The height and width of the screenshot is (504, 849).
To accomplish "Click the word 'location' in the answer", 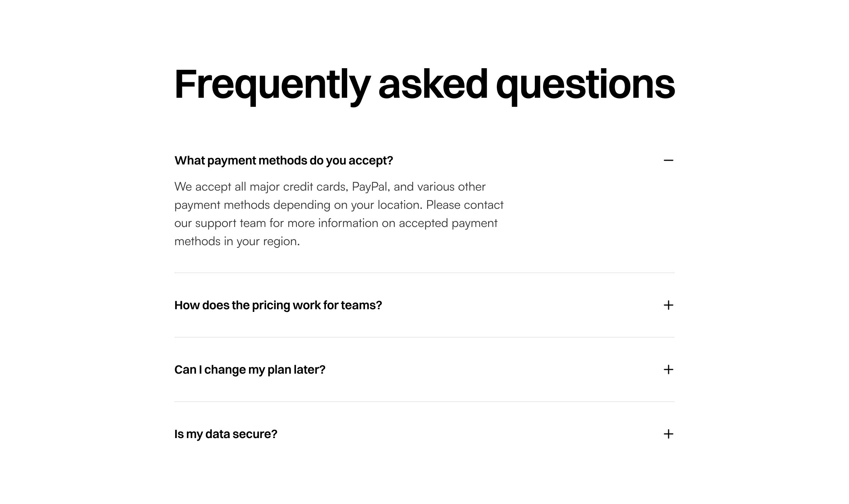I will [x=399, y=205].
